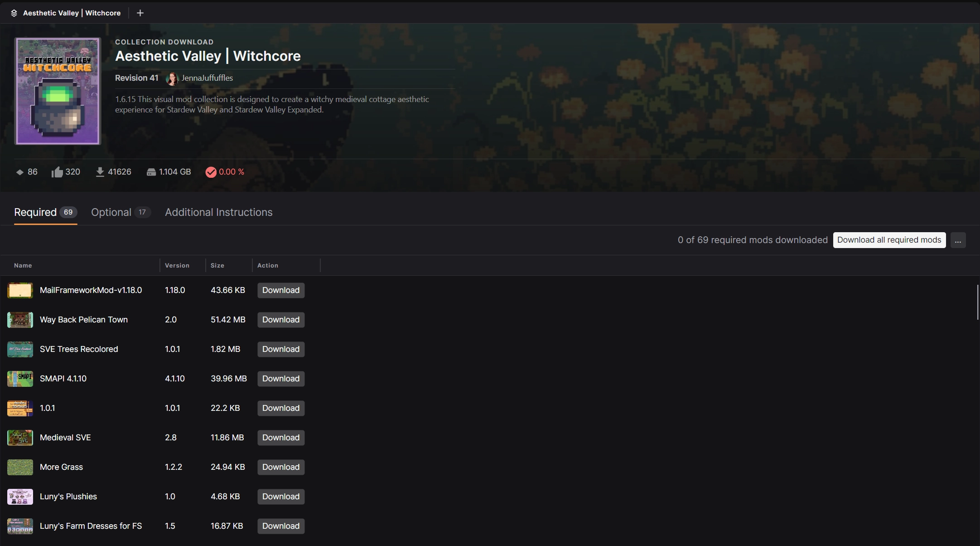The height and width of the screenshot is (546, 980).
Task: Click the new tab plus icon in browser bar
Action: 139,13
